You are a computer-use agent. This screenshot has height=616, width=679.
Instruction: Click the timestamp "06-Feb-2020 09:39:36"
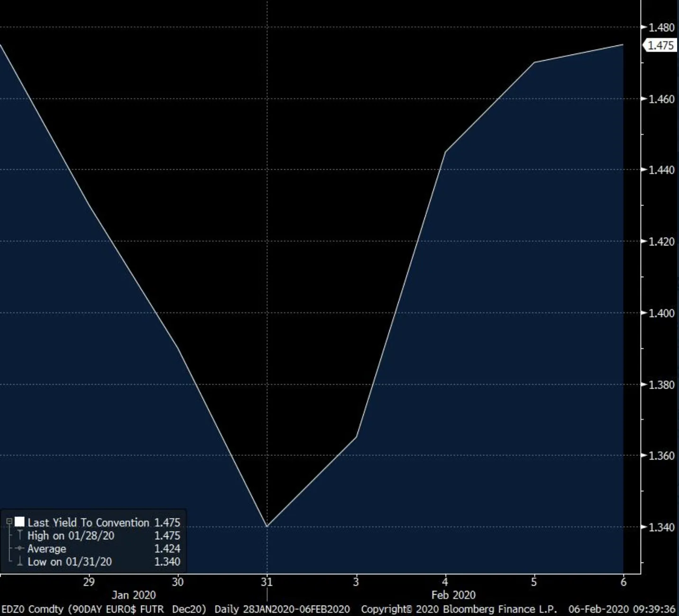(622, 609)
